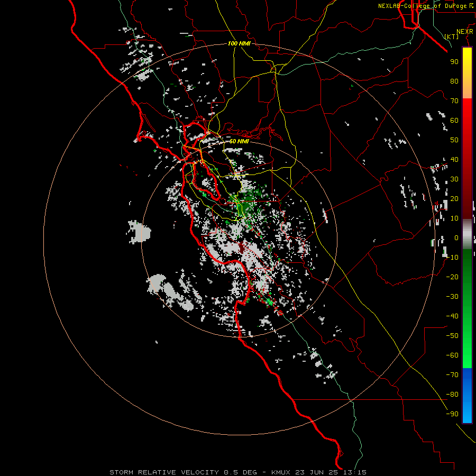Click the positive "60" velocity scale label

point(454,120)
